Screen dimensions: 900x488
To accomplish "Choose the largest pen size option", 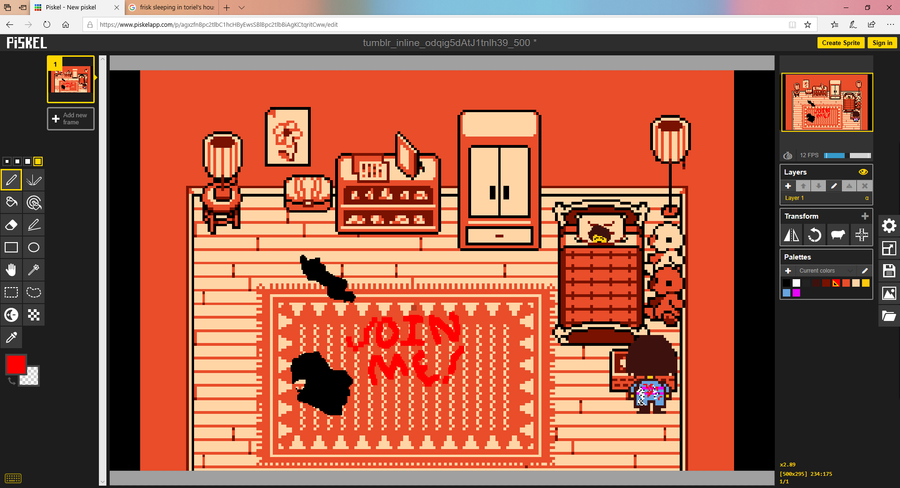I will click(x=38, y=162).
